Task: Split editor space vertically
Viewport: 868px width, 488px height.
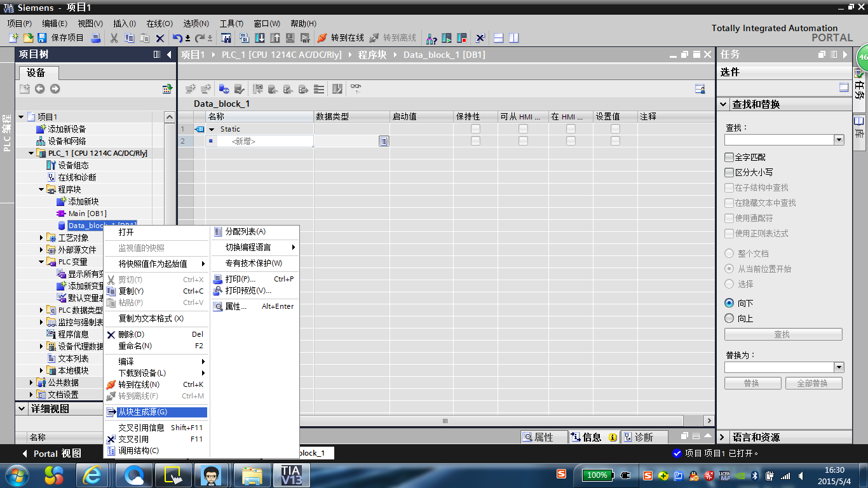Action: (514, 38)
